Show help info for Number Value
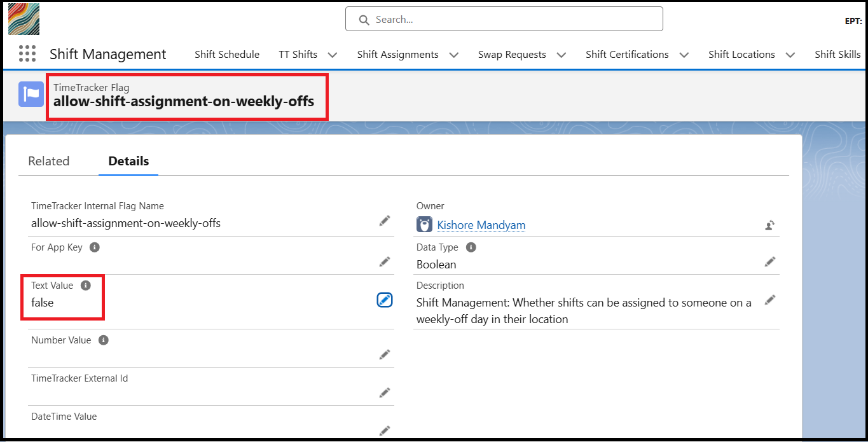This screenshot has height=442, width=868. (104, 340)
